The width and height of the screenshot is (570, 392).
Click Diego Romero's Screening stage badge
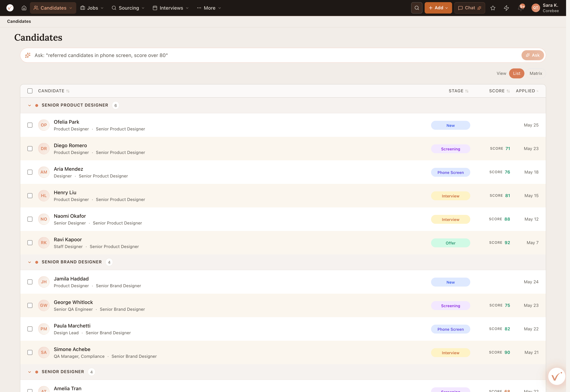[x=450, y=149]
